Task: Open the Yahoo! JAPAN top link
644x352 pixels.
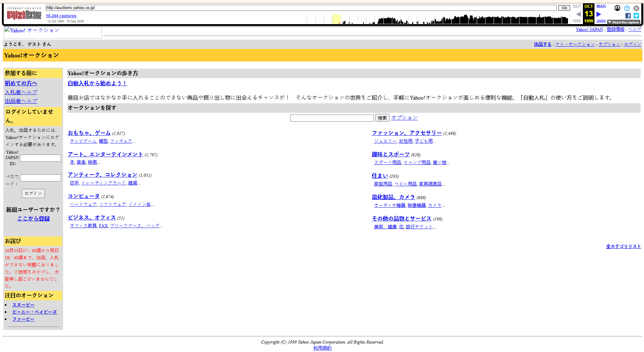Action: click(x=589, y=30)
